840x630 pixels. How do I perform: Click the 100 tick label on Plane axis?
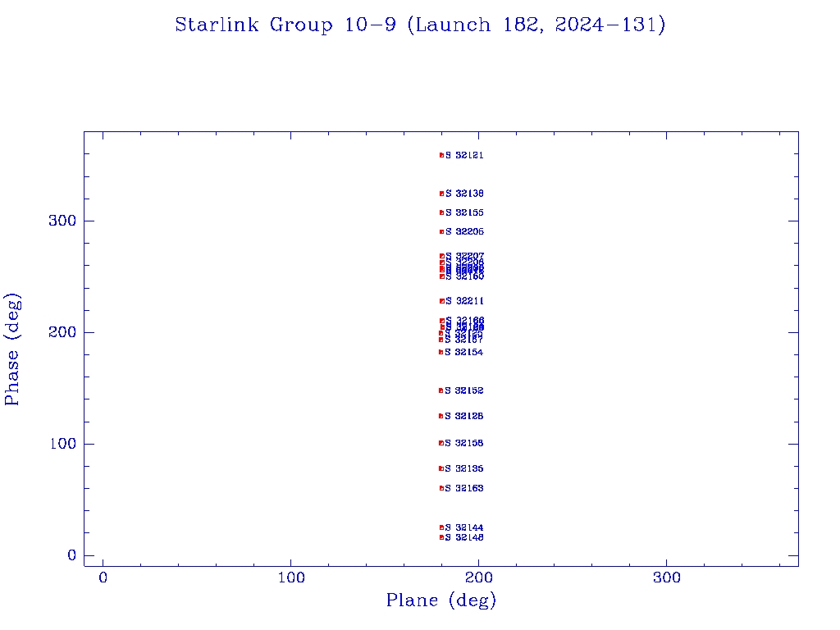click(x=291, y=577)
